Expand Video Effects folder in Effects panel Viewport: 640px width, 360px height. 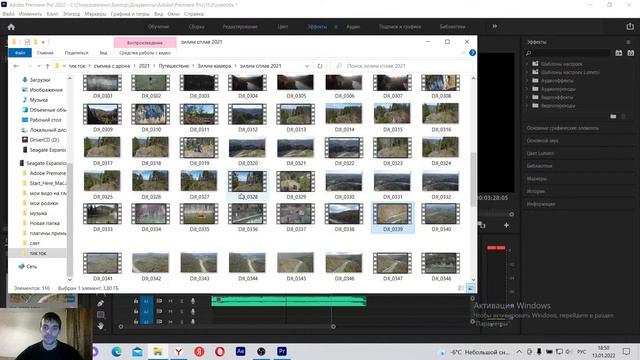527,97
